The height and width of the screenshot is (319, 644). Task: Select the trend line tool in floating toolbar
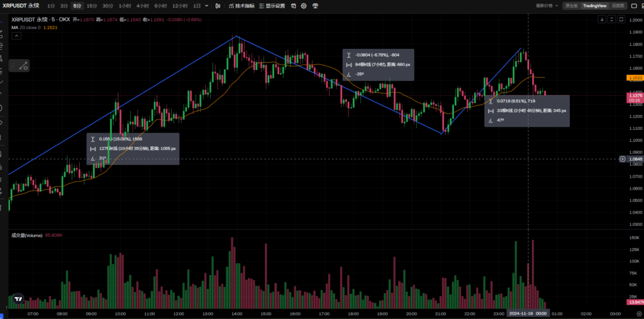(x=23, y=65)
